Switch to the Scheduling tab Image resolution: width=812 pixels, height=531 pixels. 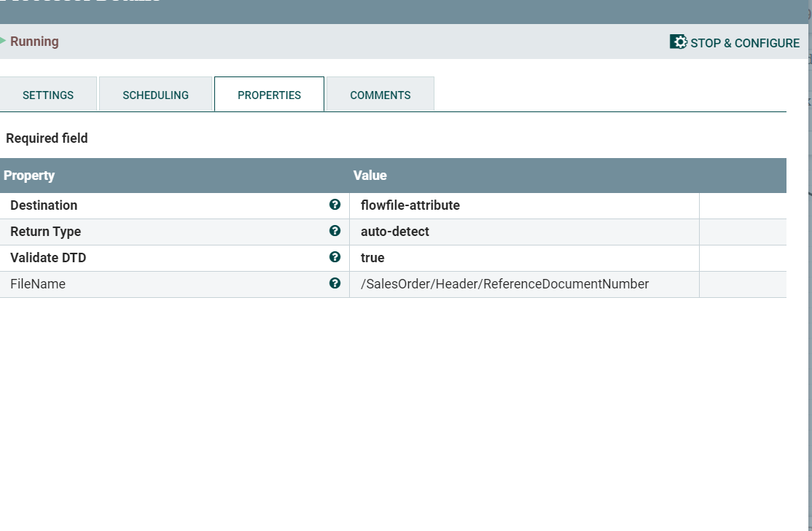(x=155, y=95)
